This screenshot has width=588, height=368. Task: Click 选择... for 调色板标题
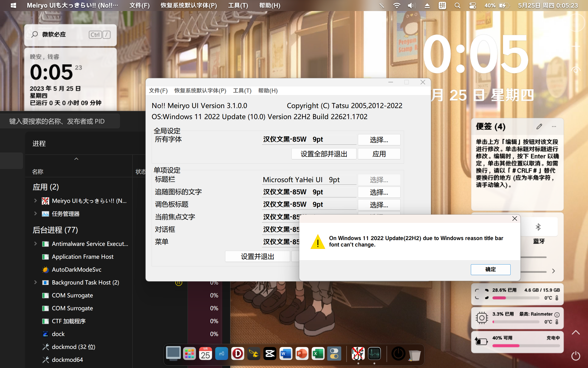coord(379,205)
